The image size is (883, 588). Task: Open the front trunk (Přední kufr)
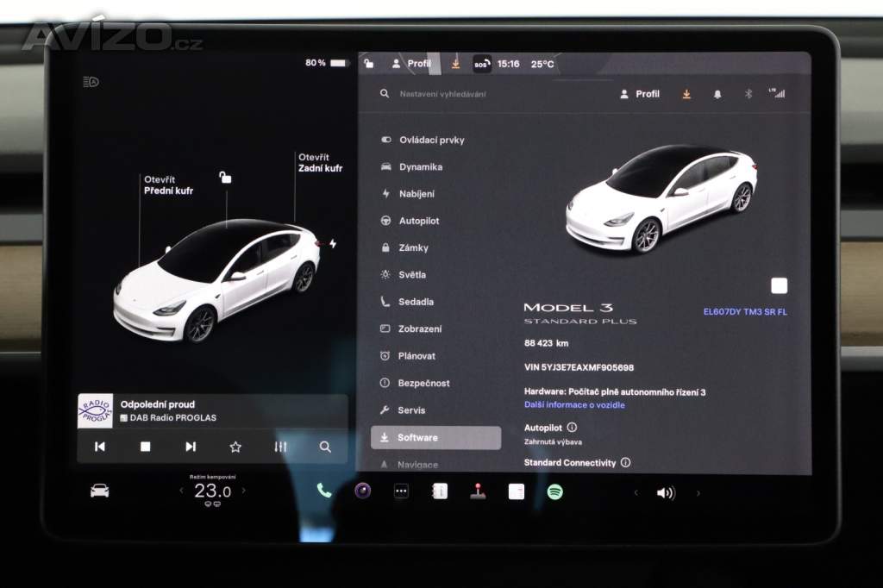168,185
